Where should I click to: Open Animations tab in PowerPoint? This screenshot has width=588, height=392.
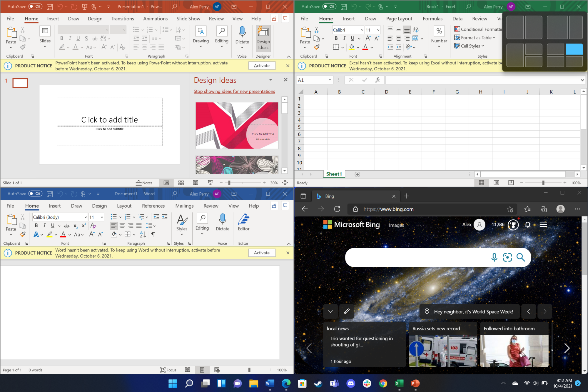pos(155,19)
